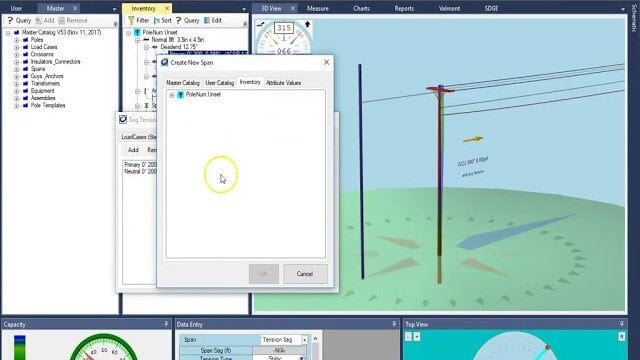The width and height of the screenshot is (640, 360).
Task: Click Edit in the Inventory toolbar
Action: point(213,20)
